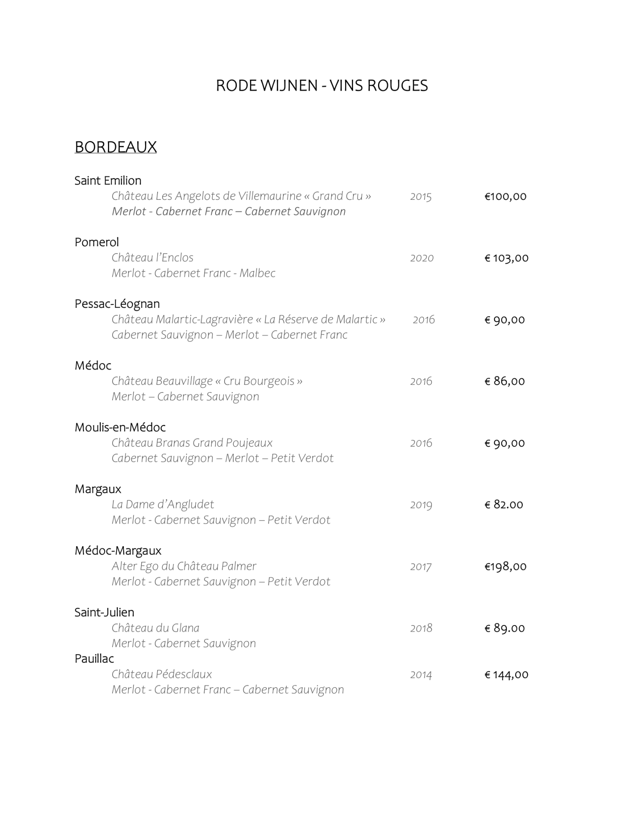Select Château l'Enclos wine name

(x=153, y=258)
